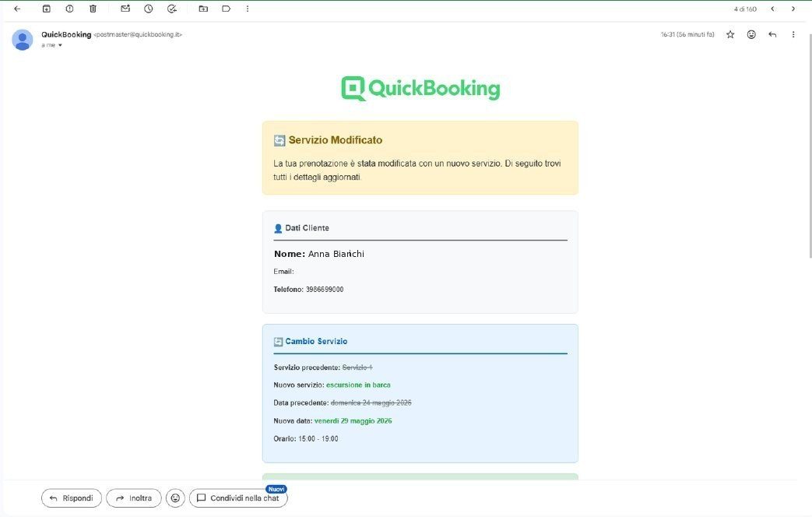The height and width of the screenshot is (517, 812).
Task: Select phone number 3986699000
Action: (325, 290)
